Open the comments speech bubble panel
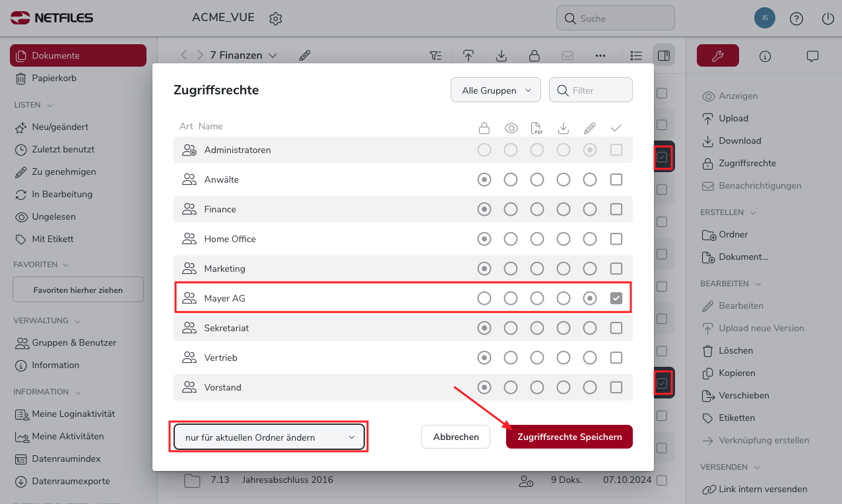This screenshot has height=504, width=842. coord(812,56)
